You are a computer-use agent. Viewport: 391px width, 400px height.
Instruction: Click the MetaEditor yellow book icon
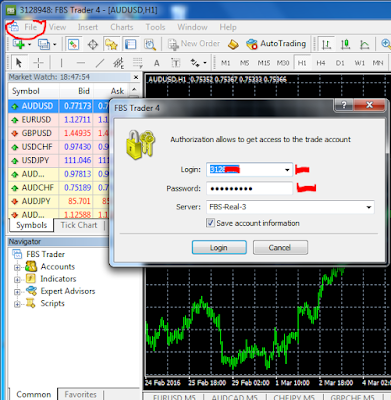233,44
